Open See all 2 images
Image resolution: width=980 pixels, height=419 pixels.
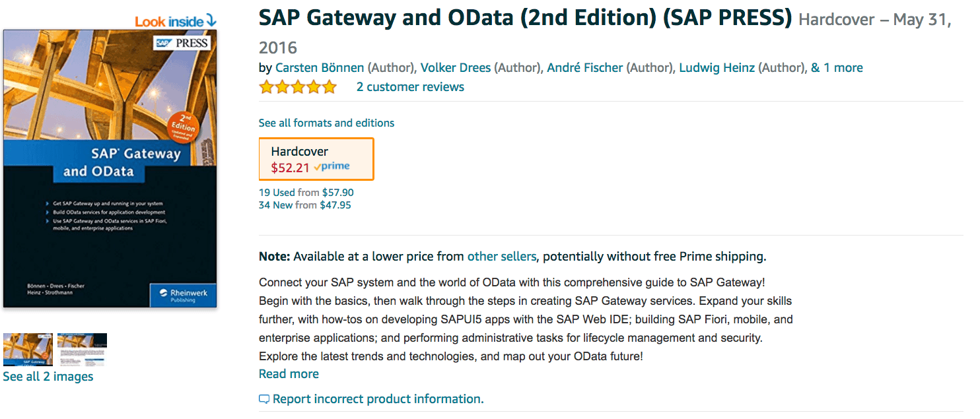pos(48,377)
